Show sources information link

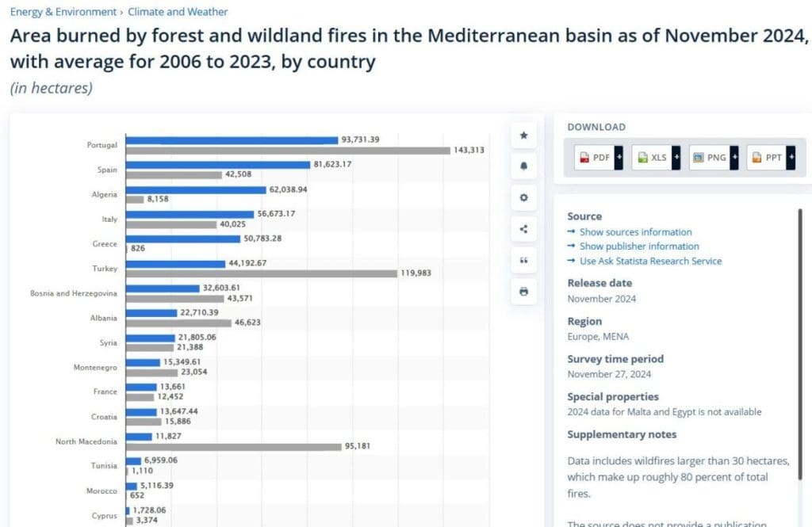click(635, 232)
